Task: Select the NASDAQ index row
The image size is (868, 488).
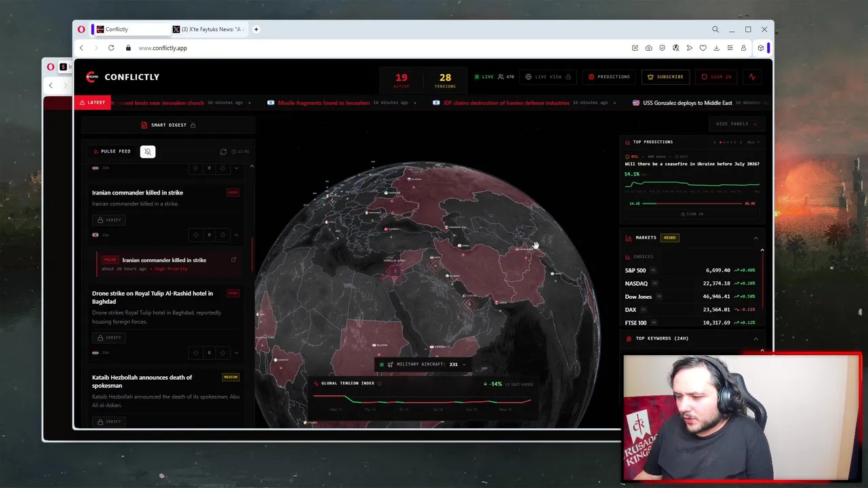Action: pyautogui.click(x=690, y=283)
